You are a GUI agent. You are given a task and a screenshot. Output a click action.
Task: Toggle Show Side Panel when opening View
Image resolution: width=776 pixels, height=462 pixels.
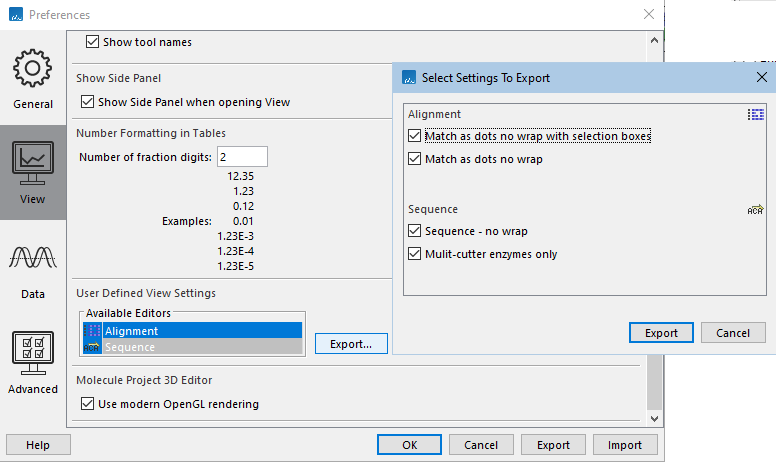pos(89,102)
